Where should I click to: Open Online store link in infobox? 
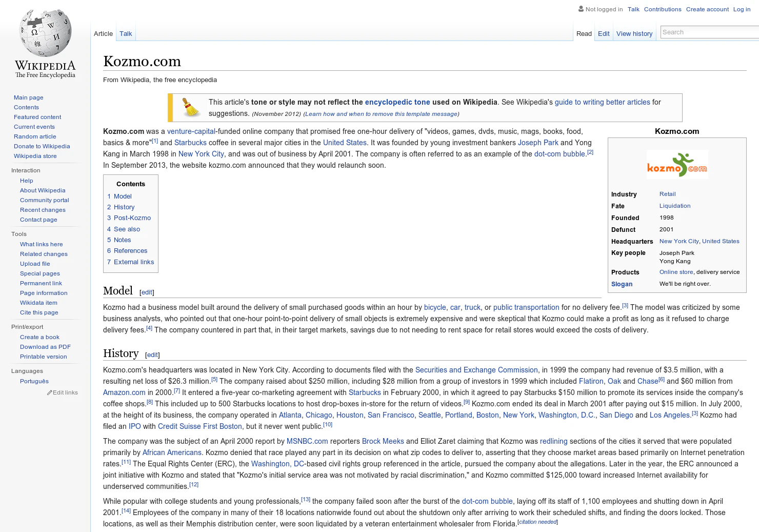676,272
